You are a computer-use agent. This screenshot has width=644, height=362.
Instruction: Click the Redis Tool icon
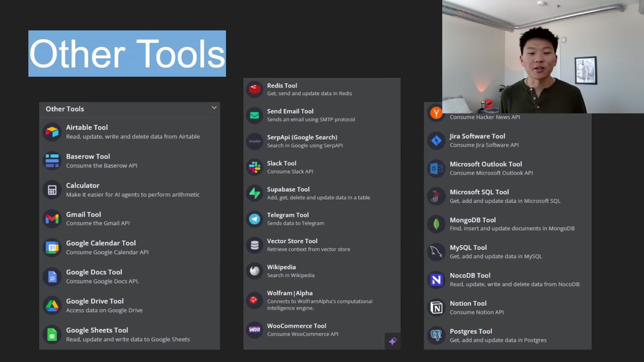tap(254, 89)
